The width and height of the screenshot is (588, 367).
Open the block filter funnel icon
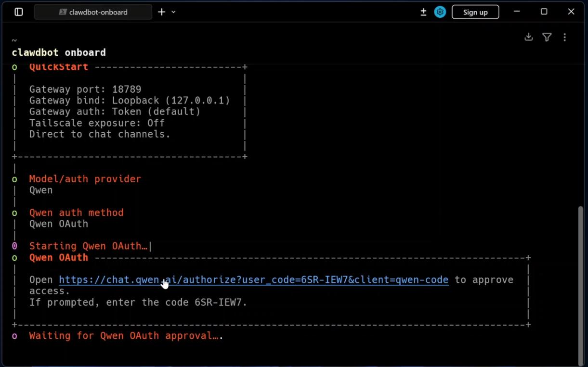click(547, 37)
